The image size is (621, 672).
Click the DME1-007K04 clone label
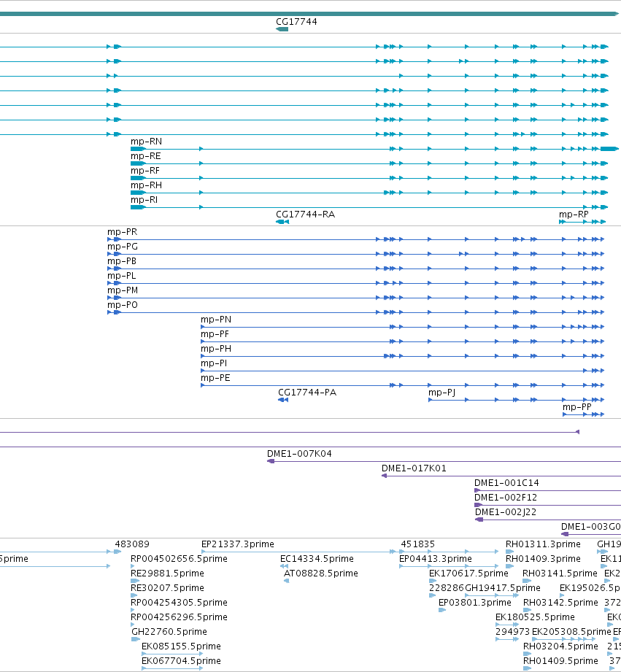[x=299, y=453]
